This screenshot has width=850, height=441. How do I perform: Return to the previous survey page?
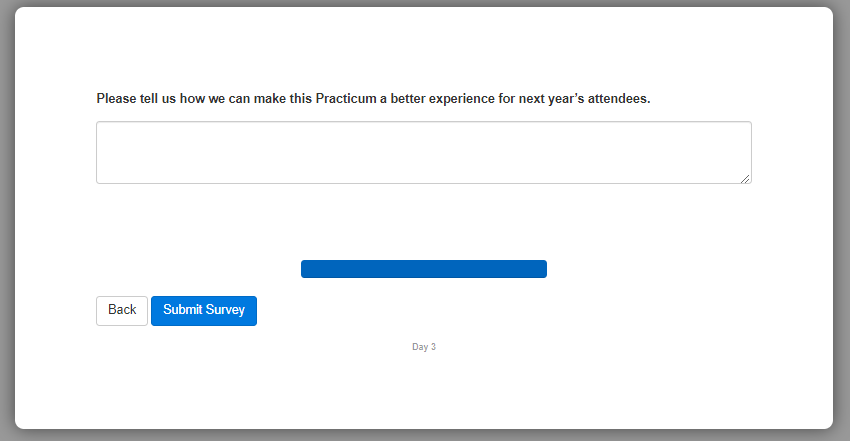click(x=122, y=311)
